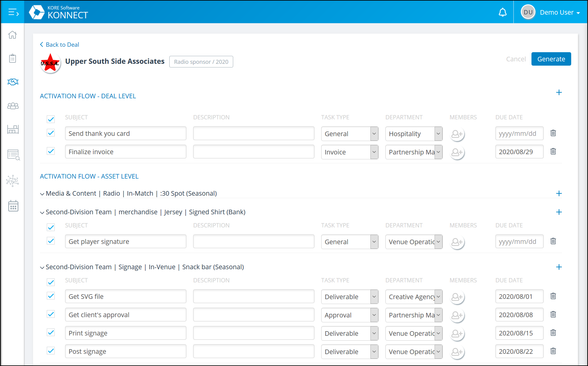Add task to Signed Shirt asset
This screenshot has width=588, height=366.
tap(559, 212)
